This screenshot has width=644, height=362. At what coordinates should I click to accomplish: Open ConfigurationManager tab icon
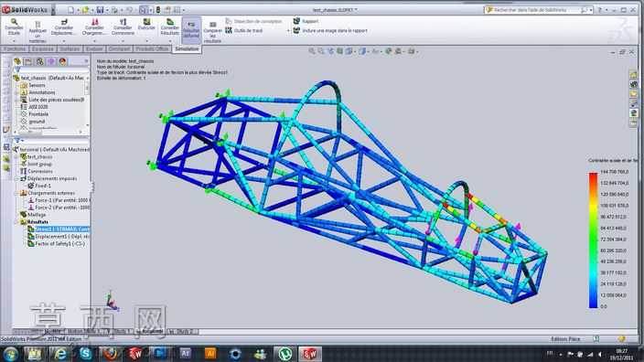tap(40, 61)
